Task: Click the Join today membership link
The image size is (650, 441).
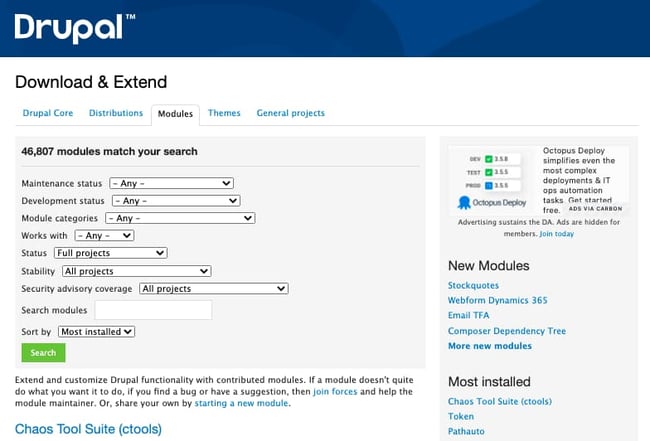Action: point(556,234)
